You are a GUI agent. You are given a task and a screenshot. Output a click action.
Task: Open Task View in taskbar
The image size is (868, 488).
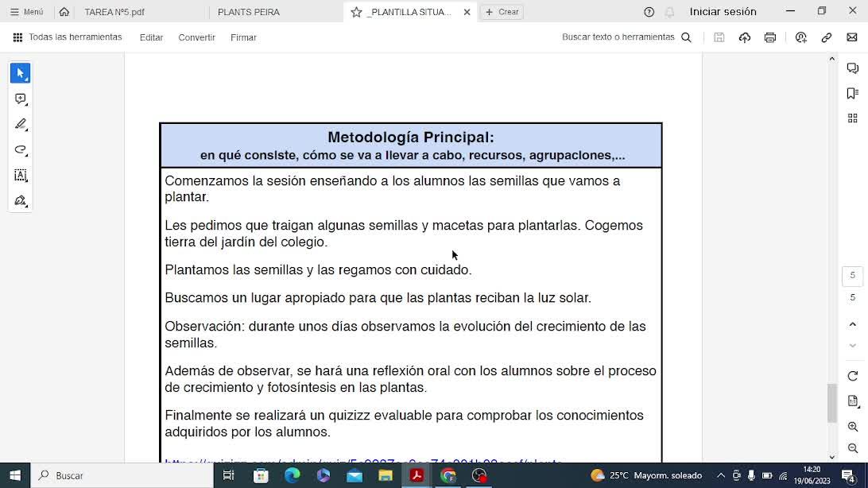point(228,475)
